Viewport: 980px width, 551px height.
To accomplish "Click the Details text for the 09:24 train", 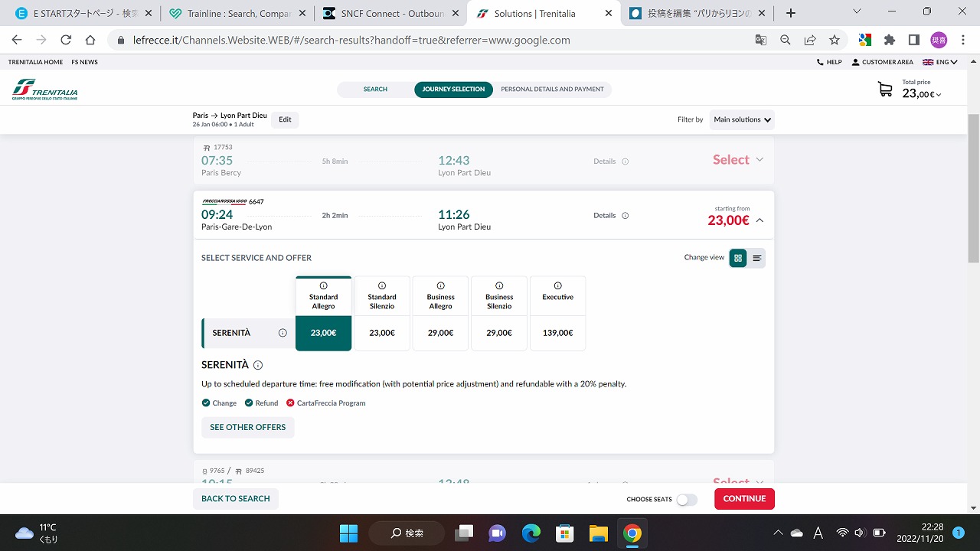I will click(x=604, y=216).
